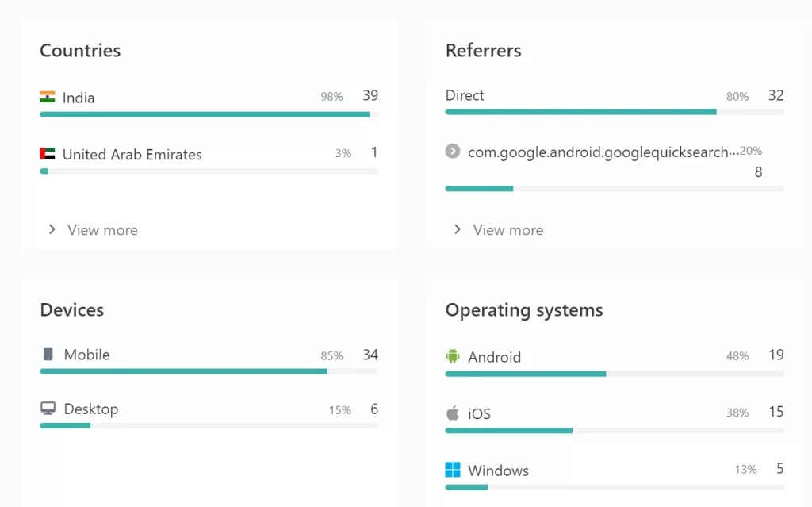Click the Windows operating system label
The image size is (812, 507).
498,471
